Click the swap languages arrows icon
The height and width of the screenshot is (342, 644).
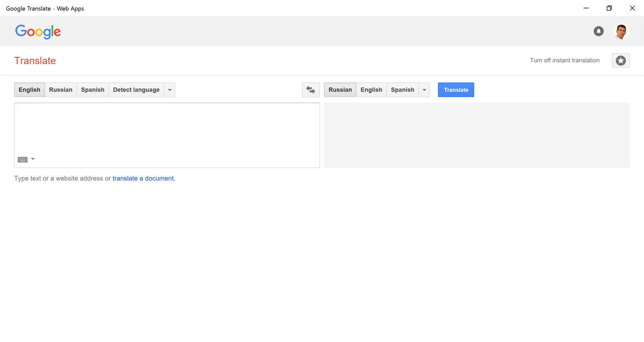point(311,90)
